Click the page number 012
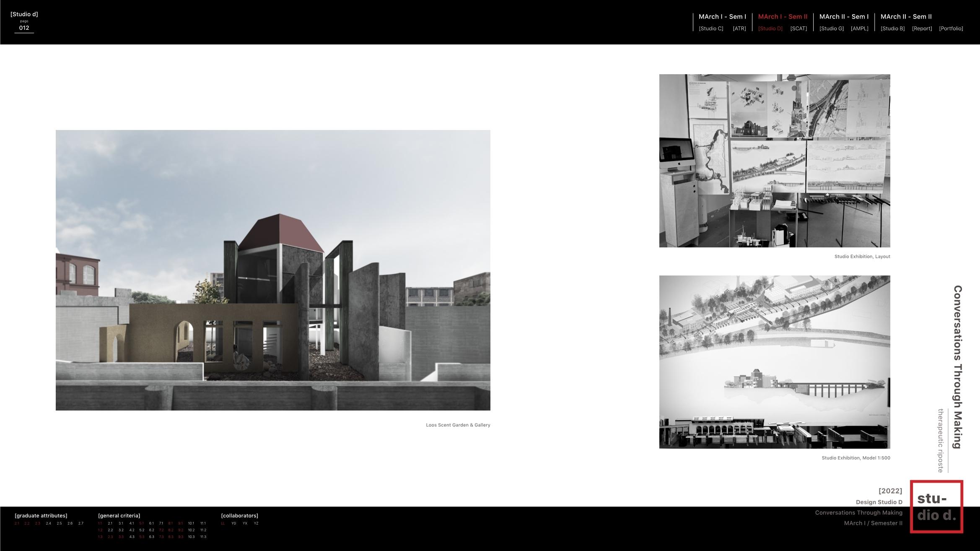 [x=24, y=28]
